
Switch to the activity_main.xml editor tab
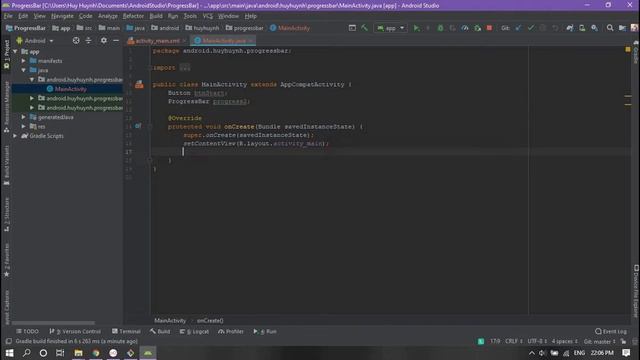156,41
